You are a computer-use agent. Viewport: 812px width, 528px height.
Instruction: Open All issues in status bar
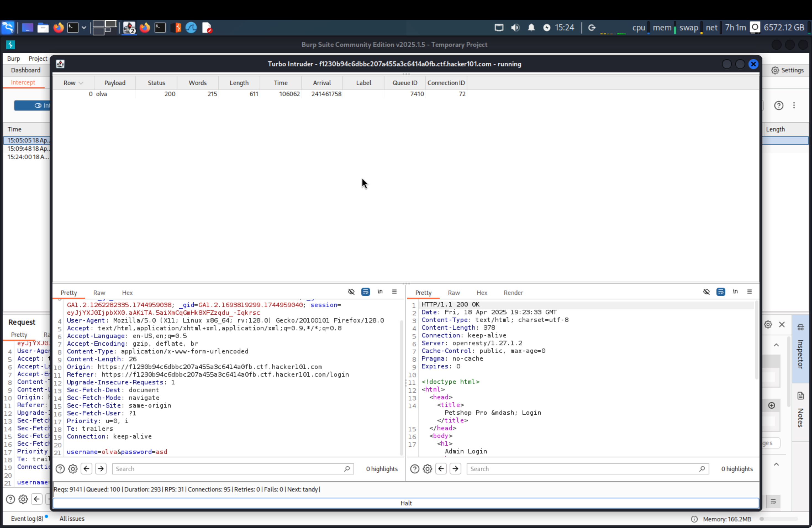point(72,519)
